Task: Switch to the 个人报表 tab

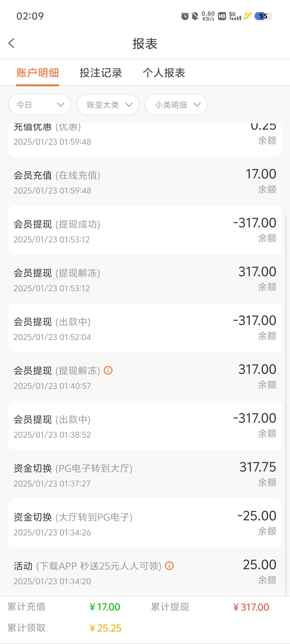Action: [164, 73]
